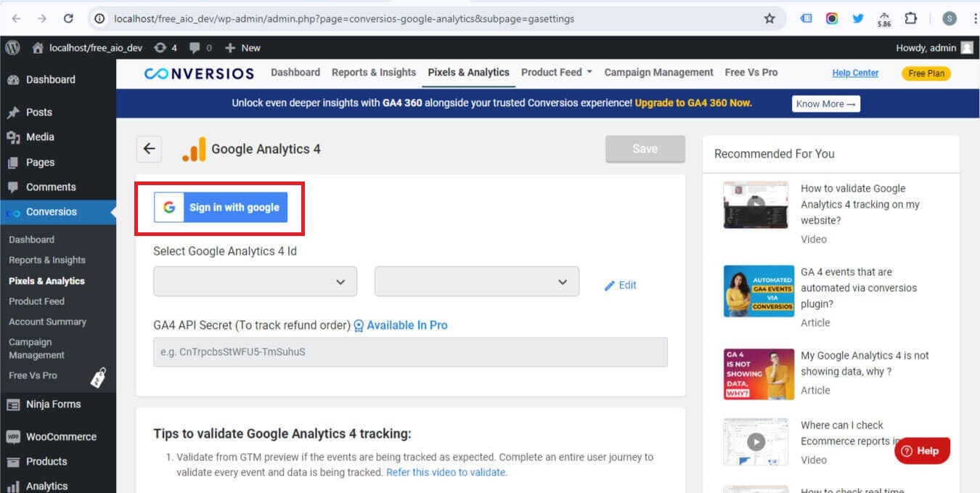Open WooCommerce via its sidebar icon

click(x=13, y=437)
